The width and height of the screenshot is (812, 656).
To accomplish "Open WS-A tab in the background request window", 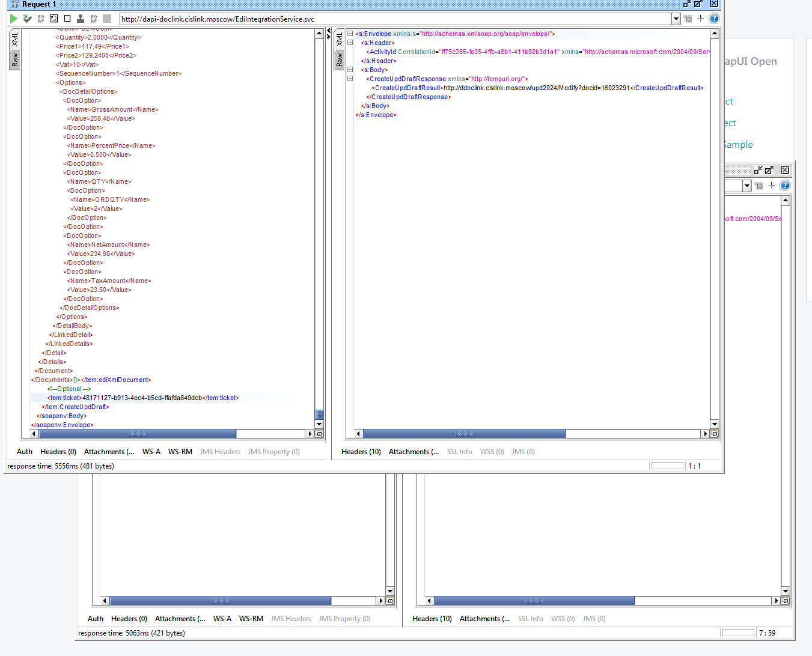I will point(222,619).
